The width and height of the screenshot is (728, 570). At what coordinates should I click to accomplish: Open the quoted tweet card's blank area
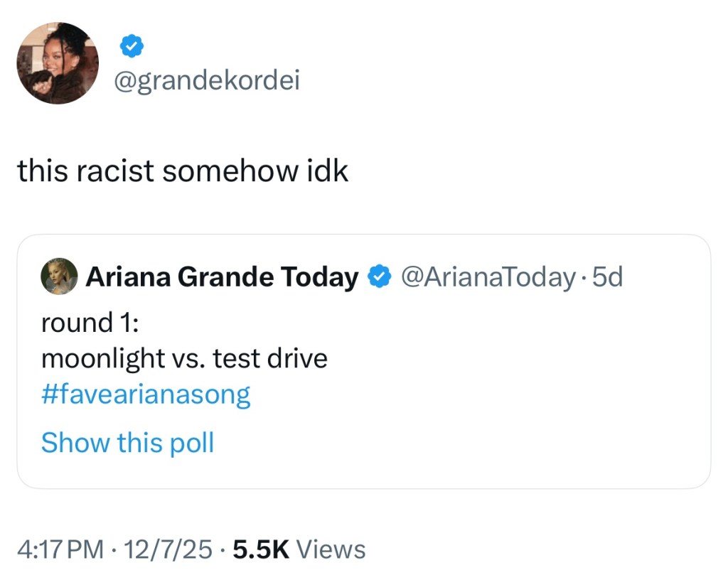tap(498, 398)
